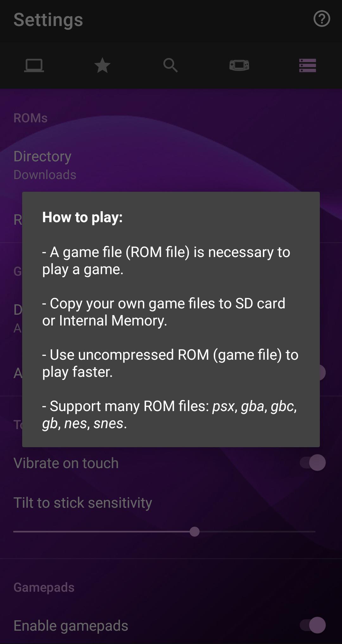Click the Downloads directory subtitle
Screen dimensions: 342x644
point(45,175)
